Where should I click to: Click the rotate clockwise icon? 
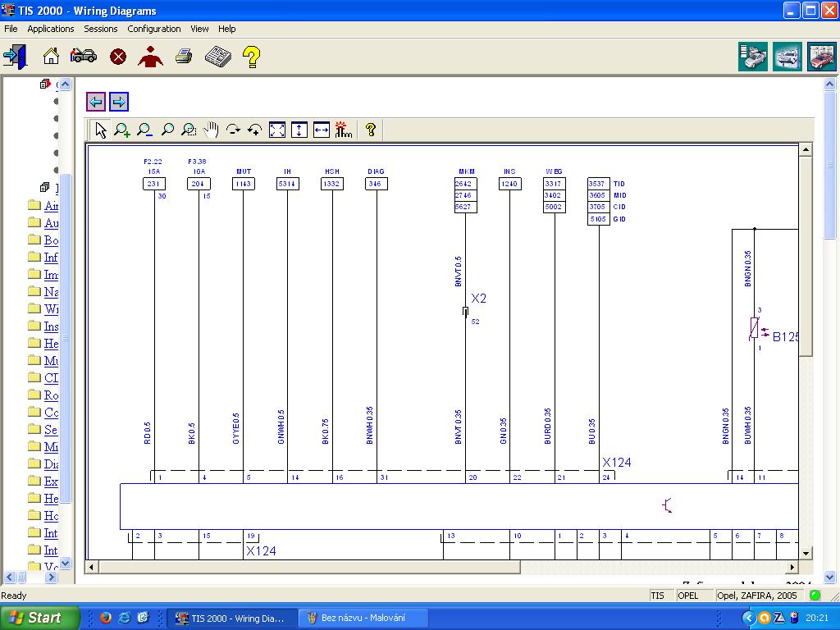(233, 130)
